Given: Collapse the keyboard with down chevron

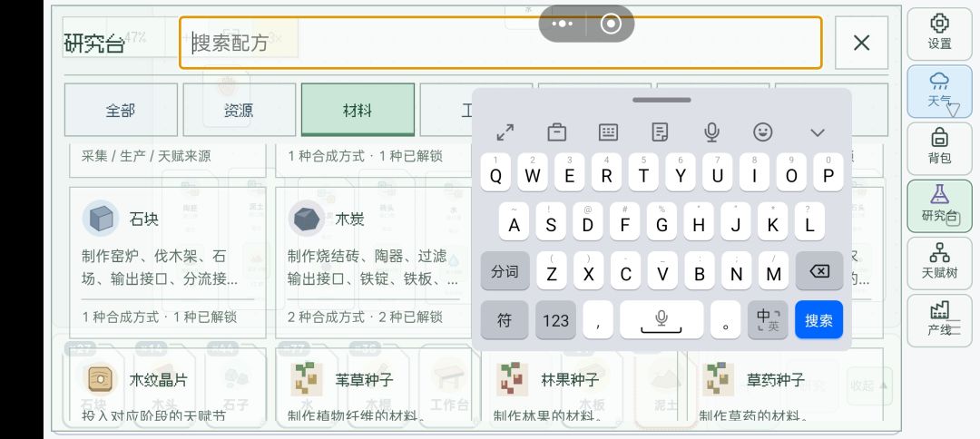Looking at the screenshot, I should coord(818,132).
